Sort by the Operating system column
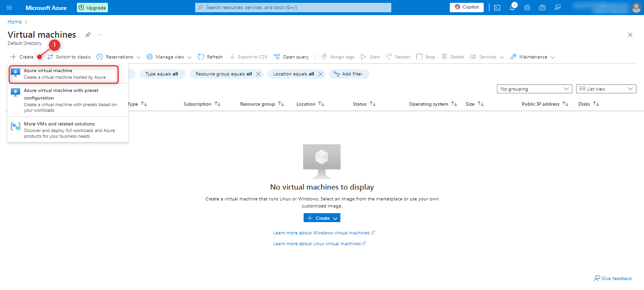 pyautogui.click(x=433, y=104)
